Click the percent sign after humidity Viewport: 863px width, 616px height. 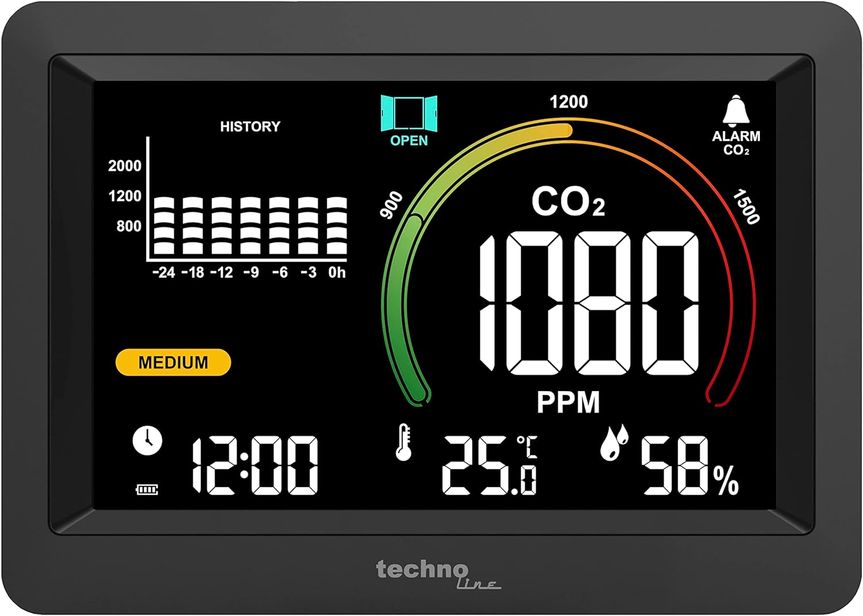click(725, 481)
